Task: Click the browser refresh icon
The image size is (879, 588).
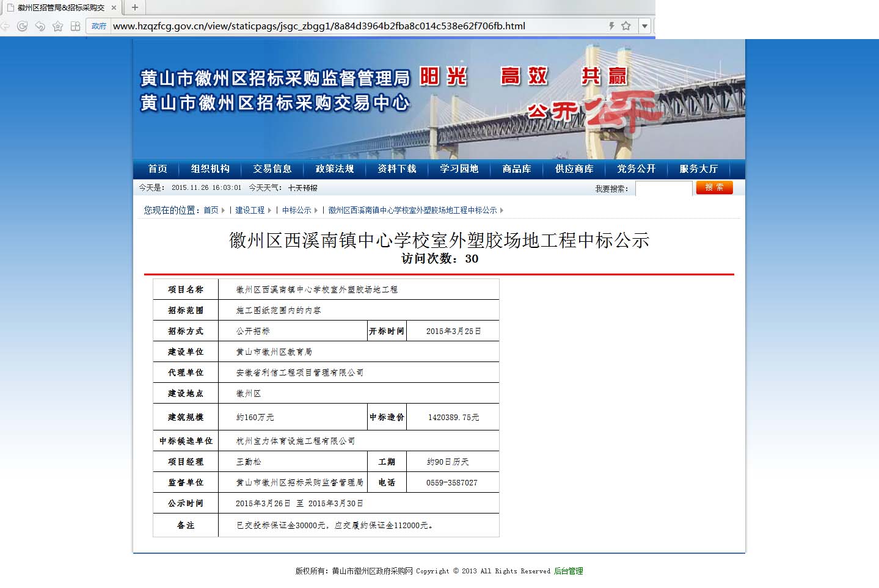Action: coord(23,26)
